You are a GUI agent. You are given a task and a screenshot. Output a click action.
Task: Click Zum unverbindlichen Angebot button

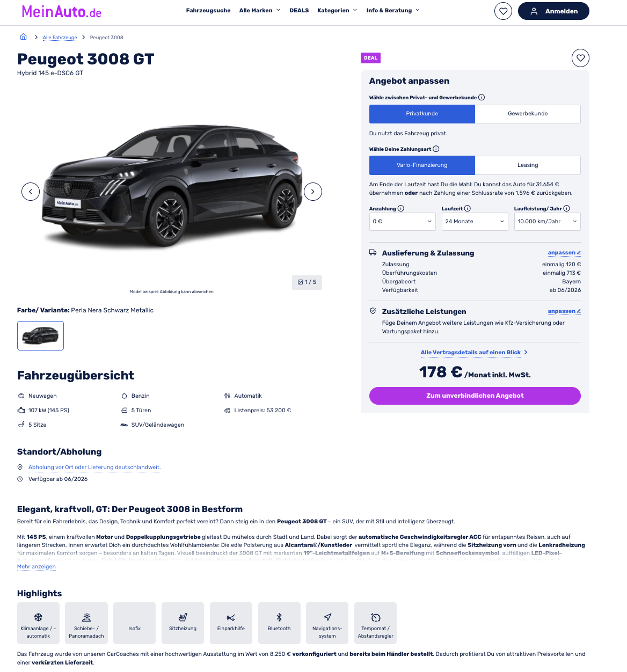tap(475, 396)
